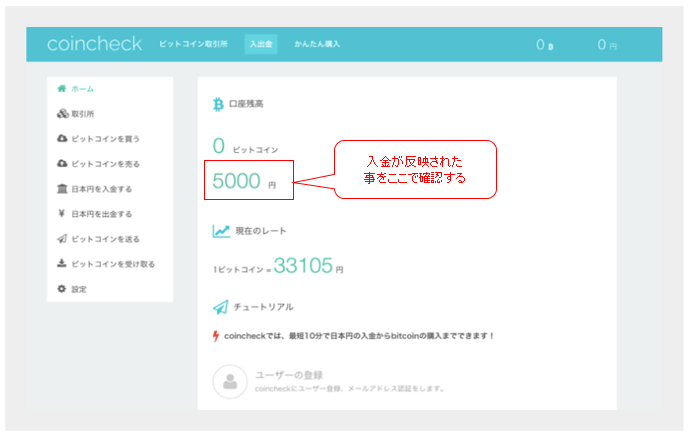Click the home icon in sidebar
The image size is (691, 437).
coord(62,89)
